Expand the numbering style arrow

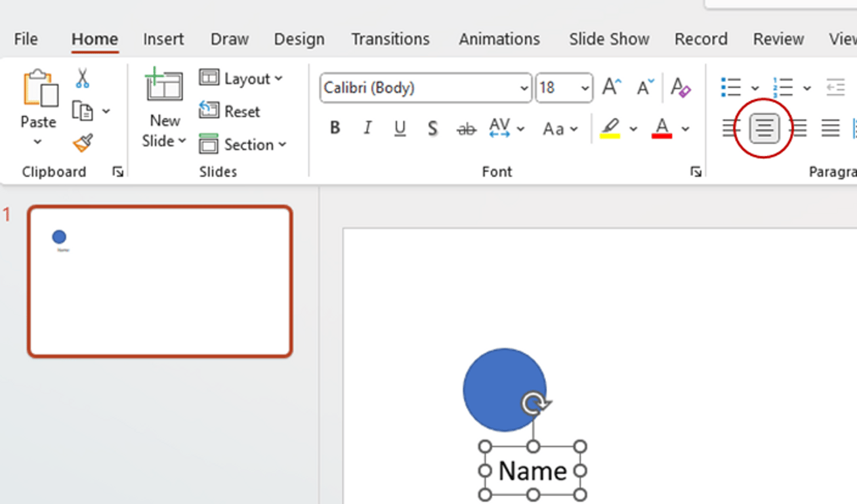click(807, 88)
